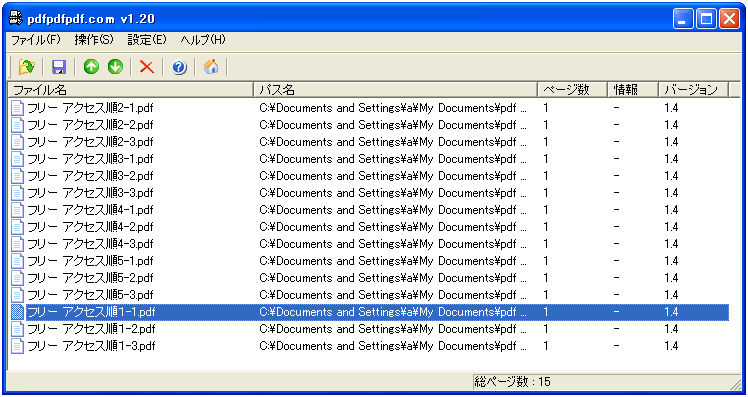
Task: Select file name フリー アクセス順5-3.pdf
Action: pyautogui.click(x=90, y=295)
